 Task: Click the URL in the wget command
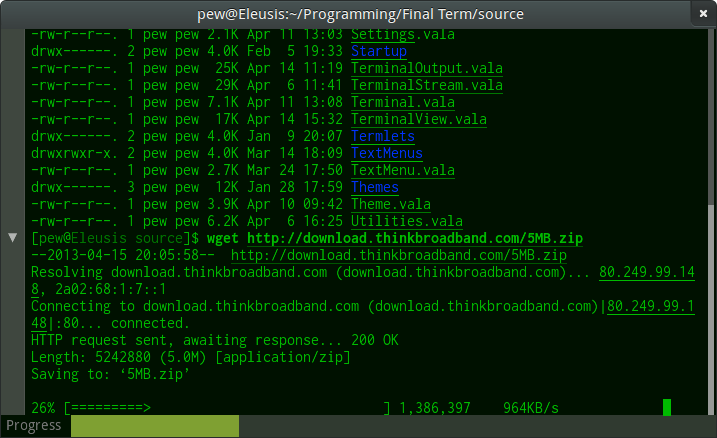[x=415, y=238]
